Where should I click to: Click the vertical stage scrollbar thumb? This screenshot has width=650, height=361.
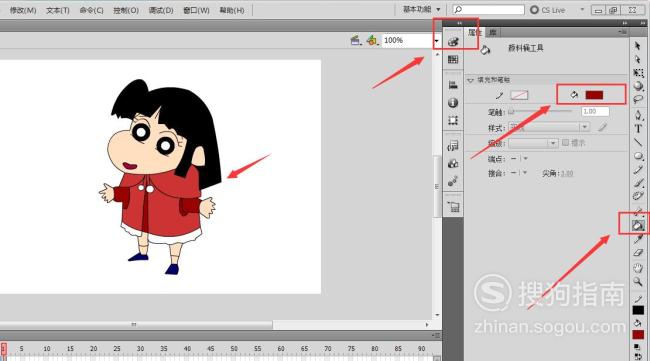pyautogui.click(x=437, y=187)
